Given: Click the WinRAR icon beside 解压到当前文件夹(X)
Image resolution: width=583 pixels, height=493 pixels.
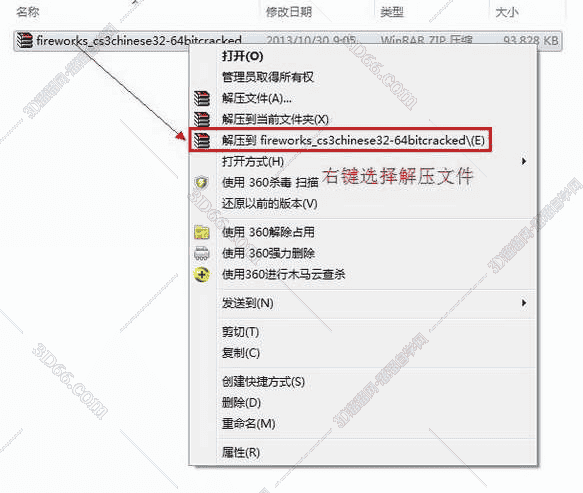Looking at the screenshot, I should [202, 119].
